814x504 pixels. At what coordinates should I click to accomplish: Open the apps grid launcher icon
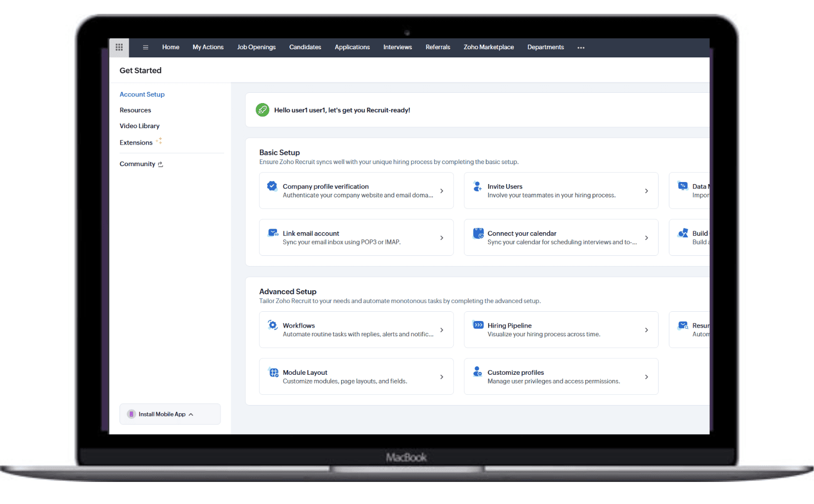pos(119,47)
